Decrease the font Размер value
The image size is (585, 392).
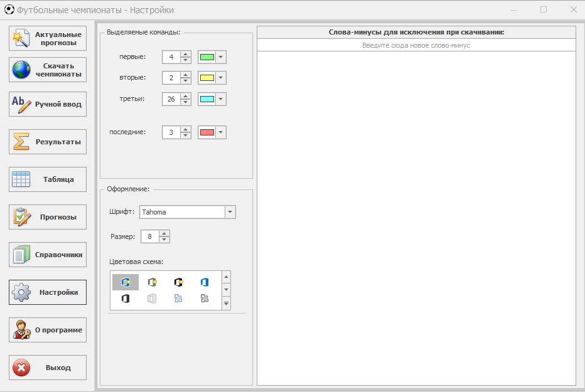(164, 240)
